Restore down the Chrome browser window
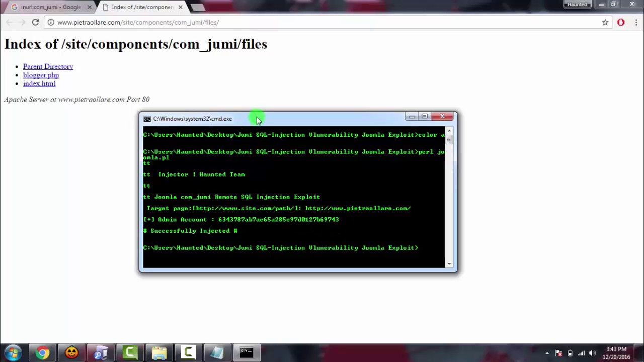 [614, 5]
